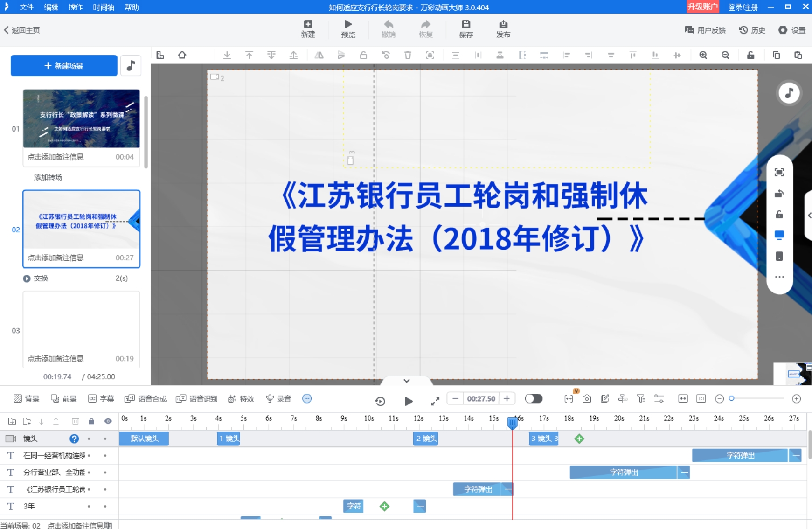Click lock icon in timeline header

[x=91, y=421]
